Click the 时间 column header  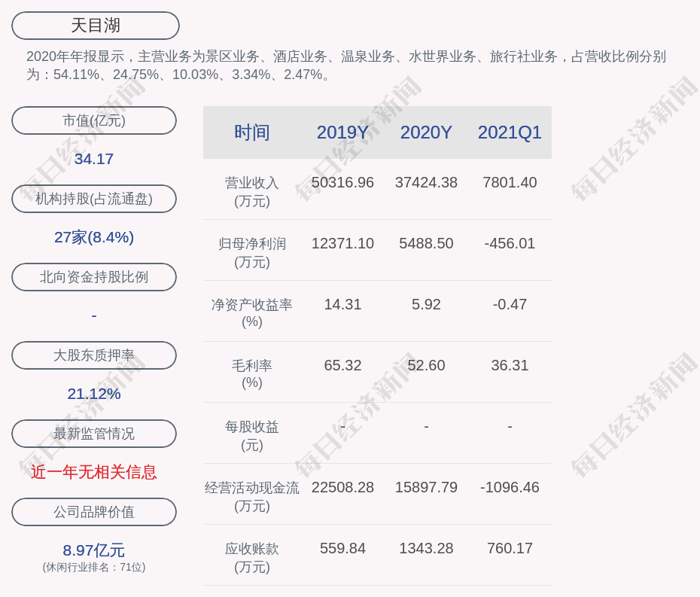(x=252, y=132)
